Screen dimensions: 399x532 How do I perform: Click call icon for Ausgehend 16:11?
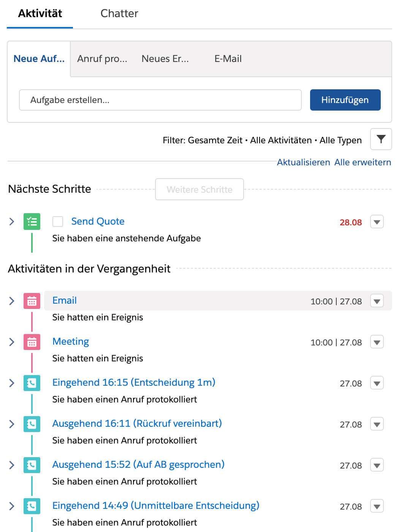coord(32,424)
